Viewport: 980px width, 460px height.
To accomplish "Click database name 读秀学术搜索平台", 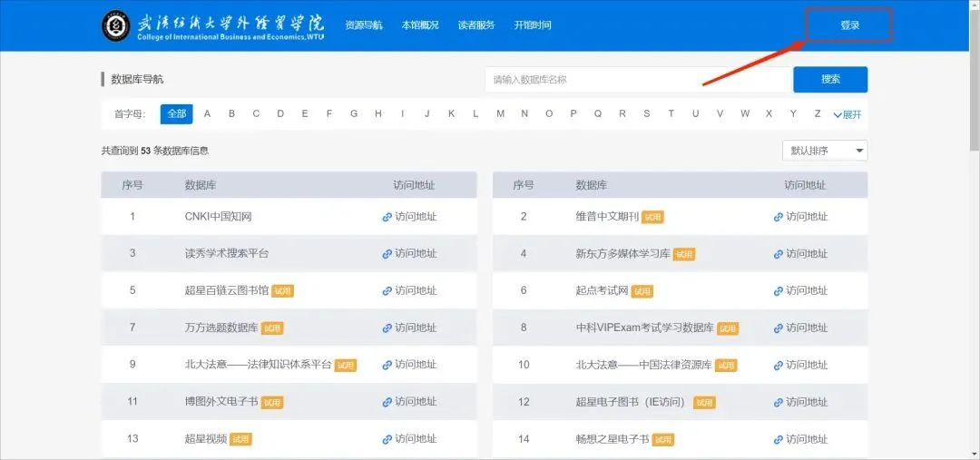I will point(227,254).
